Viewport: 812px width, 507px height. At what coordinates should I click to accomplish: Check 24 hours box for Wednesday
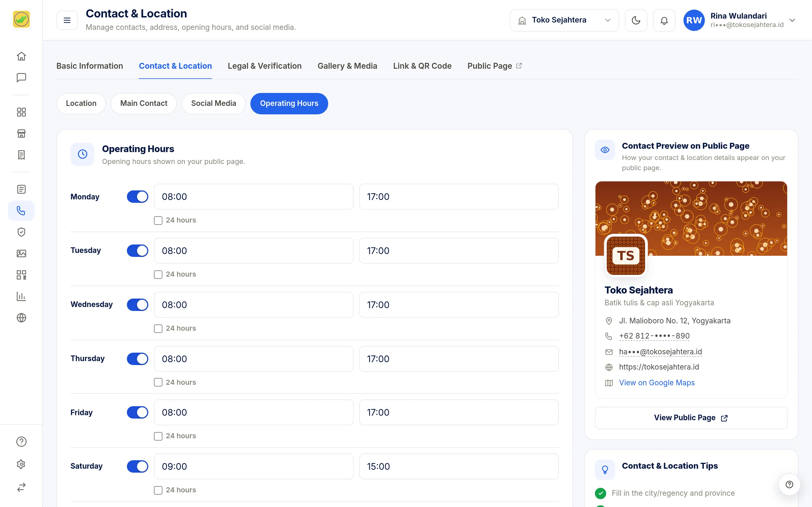click(158, 329)
